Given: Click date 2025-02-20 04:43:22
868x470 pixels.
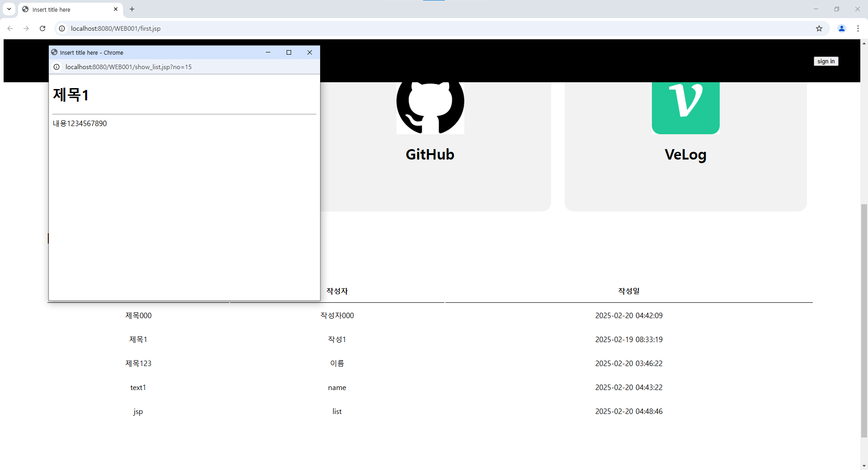Looking at the screenshot, I should pyautogui.click(x=629, y=387).
